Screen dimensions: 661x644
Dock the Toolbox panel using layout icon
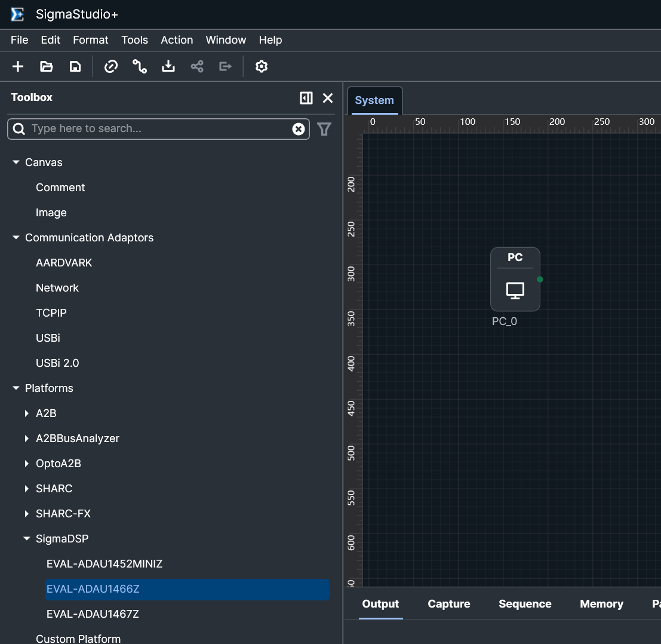(306, 98)
